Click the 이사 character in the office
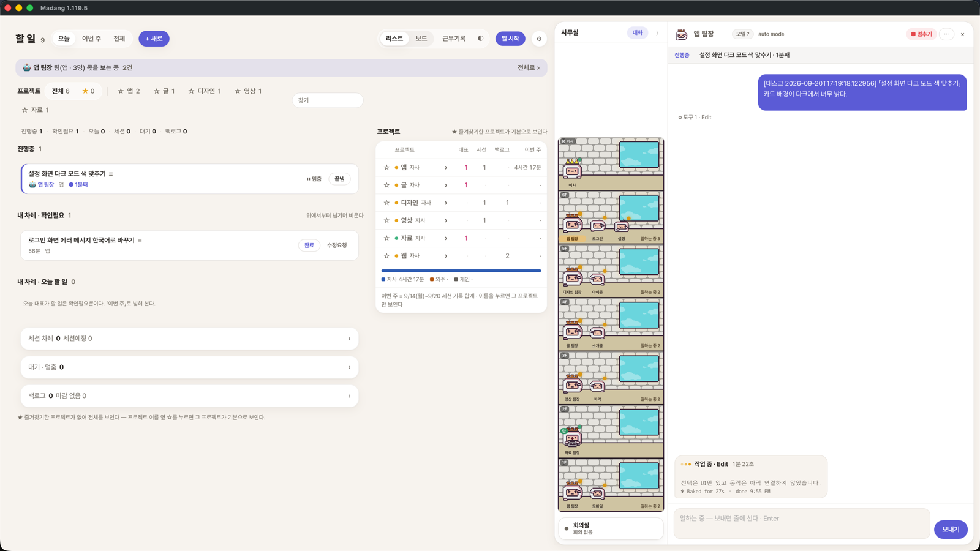 (x=572, y=170)
